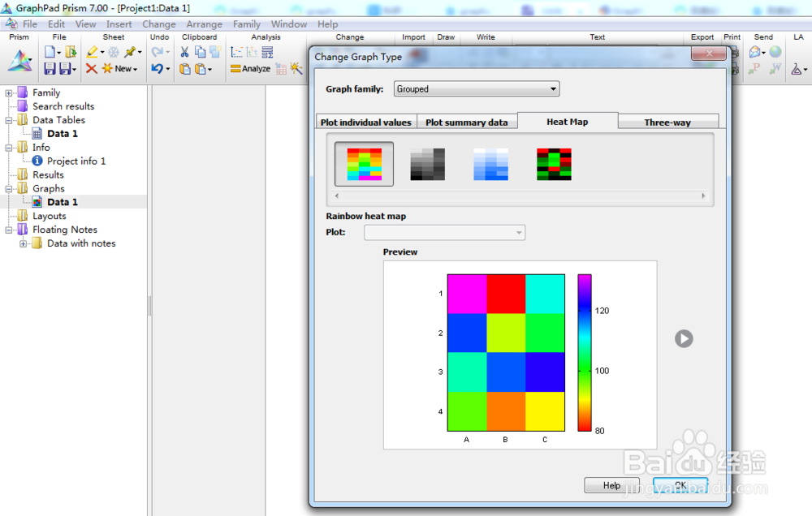Image resolution: width=812 pixels, height=516 pixels.
Task: Click the Copy icon
Action: pyautogui.click(x=200, y=52)
